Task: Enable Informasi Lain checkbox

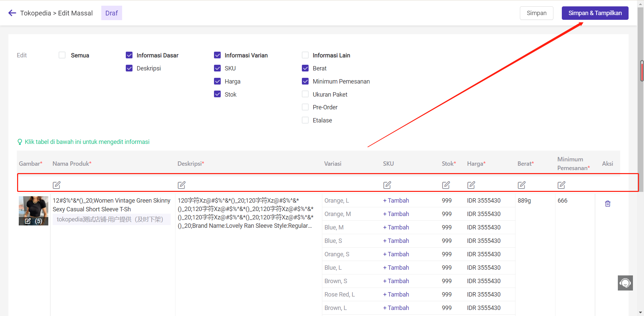Action: tap(305, 55)
